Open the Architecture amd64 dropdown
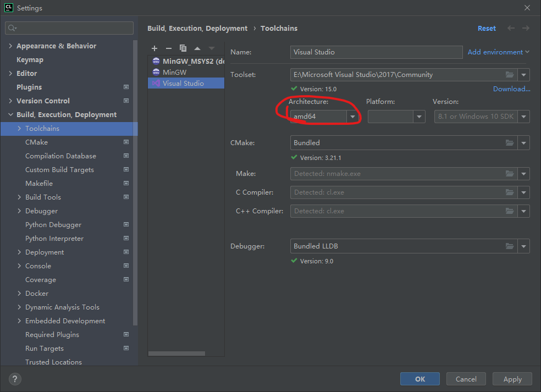This screenshot has height=392, width=541. [352, 117]
